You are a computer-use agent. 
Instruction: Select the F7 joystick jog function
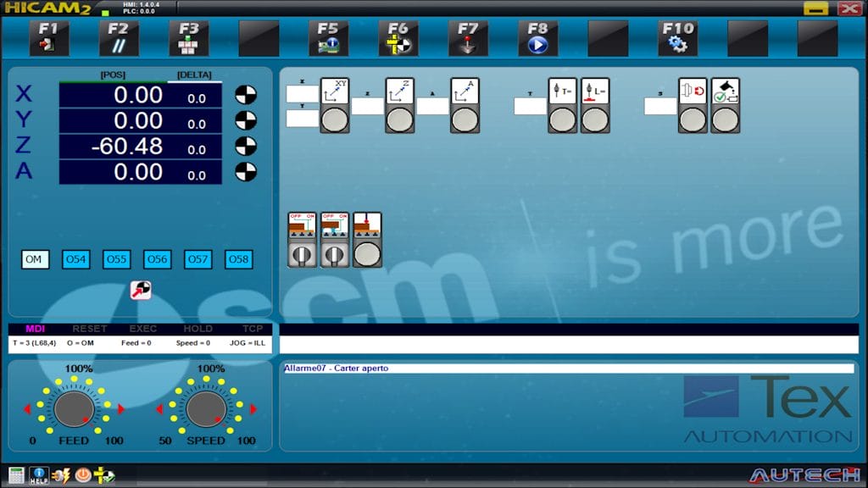(468, 38)
